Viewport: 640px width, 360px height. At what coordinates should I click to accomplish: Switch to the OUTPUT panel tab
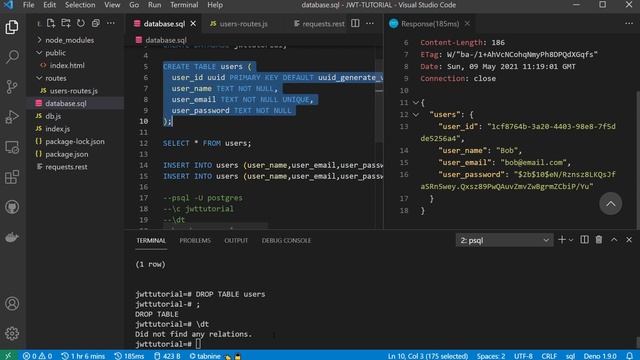pos(236,240)
